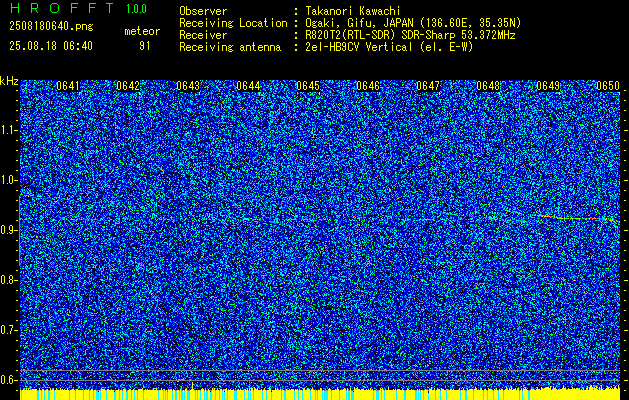Click the Ogaki, Gifu, JAPAN location text
This screenshot has width=629, height=400.
pos(413,23)
